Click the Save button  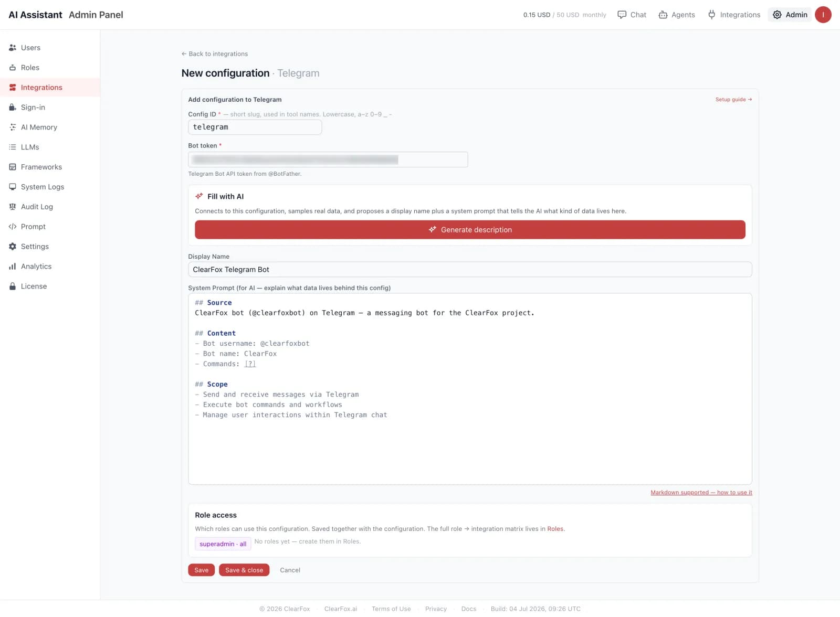coord(201,570)
